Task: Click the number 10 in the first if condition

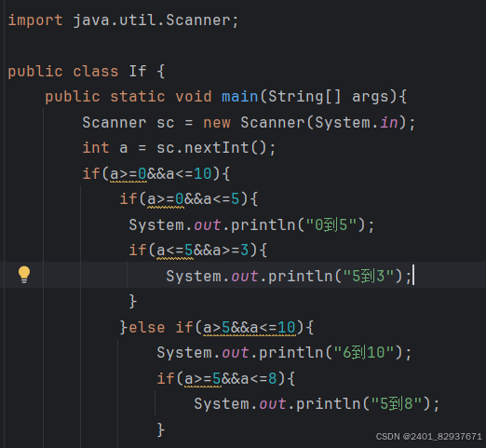Action: [x=203, y=173]
